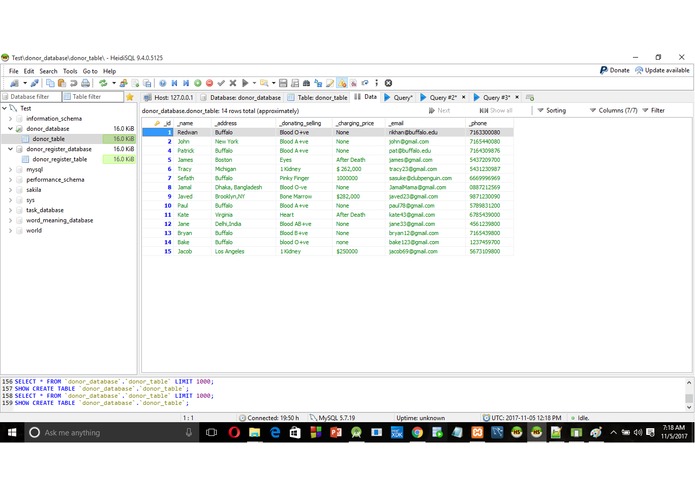Open the Edit menu

pos(29,71)
